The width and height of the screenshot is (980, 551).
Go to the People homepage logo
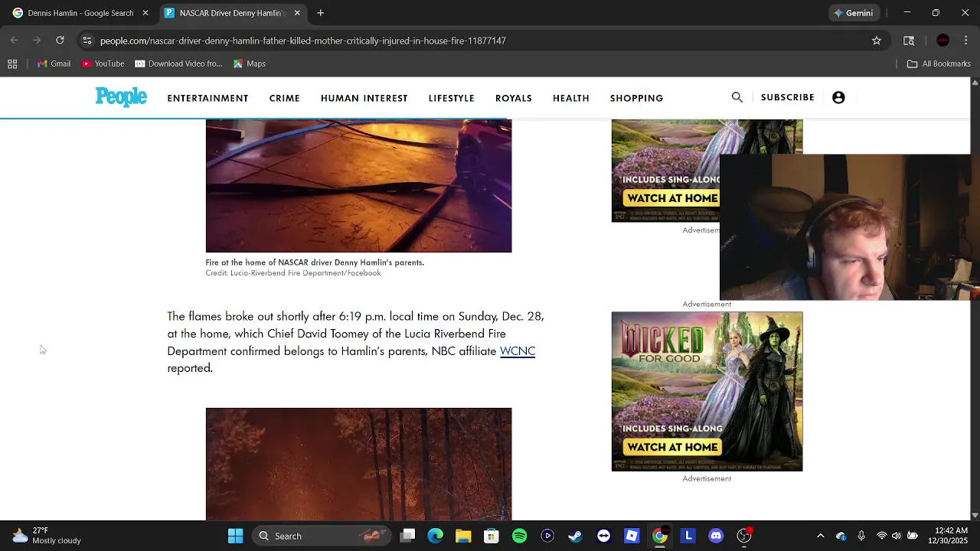(x=121, y=97)
